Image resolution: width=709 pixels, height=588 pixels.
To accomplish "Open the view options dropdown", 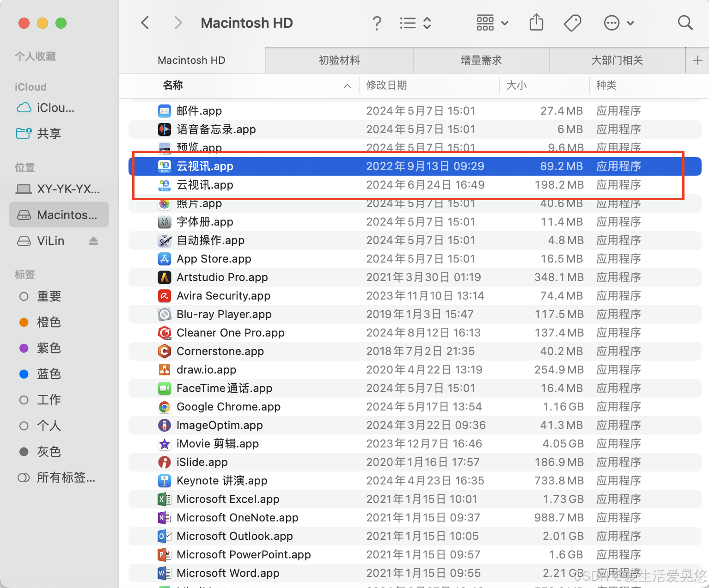I will point(415,23).
